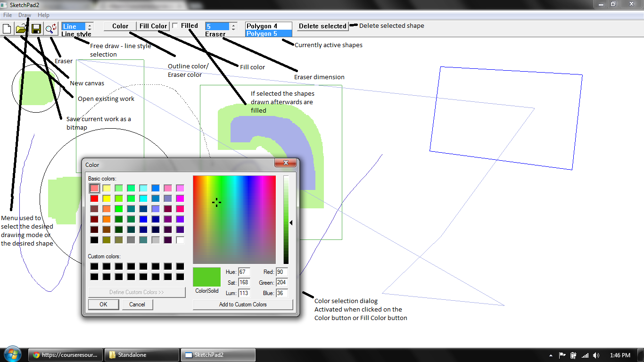The width and height of the screenshot is (644, 362).
Task: Click the New canvas blank page icon
Action: (7, 29)
